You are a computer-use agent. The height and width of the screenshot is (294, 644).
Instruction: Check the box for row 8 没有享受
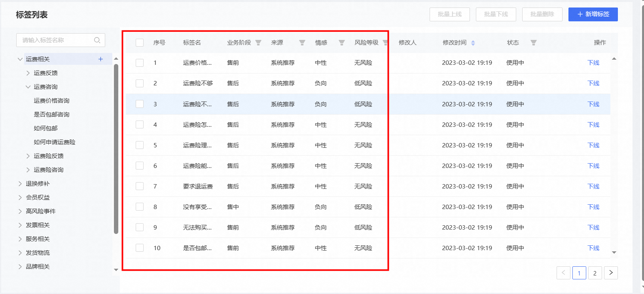[140, 207]
